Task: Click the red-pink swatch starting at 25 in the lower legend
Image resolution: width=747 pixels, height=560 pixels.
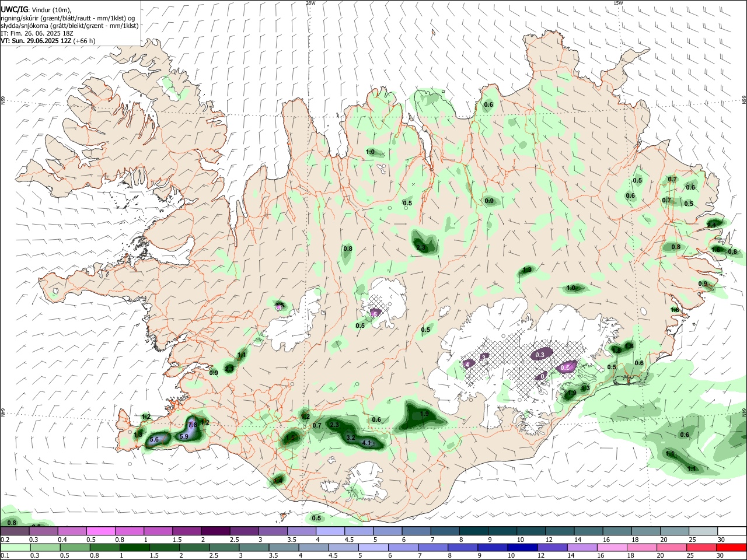Action: pos(701,547)
